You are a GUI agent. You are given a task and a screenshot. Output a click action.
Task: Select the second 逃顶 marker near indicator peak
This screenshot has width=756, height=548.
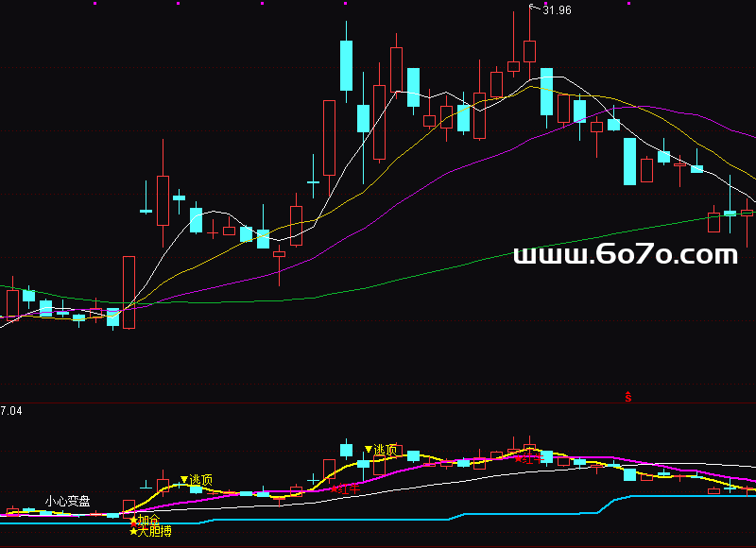click(380, 449)
